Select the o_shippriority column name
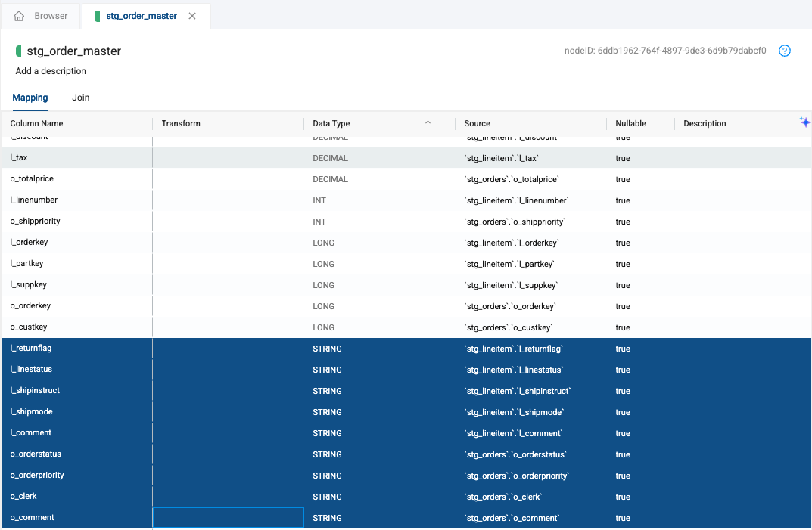The height and width of the screenshot is (530, 812). click(36, 221)
